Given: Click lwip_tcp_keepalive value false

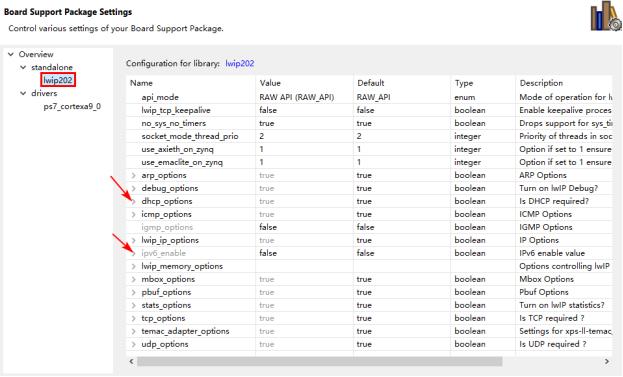Looking at the screenshot, I should (x=268, y=110).
